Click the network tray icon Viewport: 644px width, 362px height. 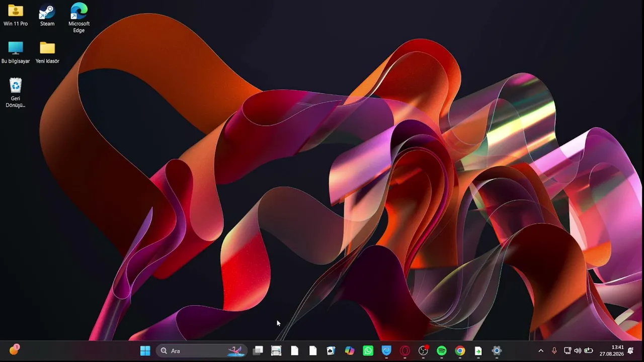[568, 350]
